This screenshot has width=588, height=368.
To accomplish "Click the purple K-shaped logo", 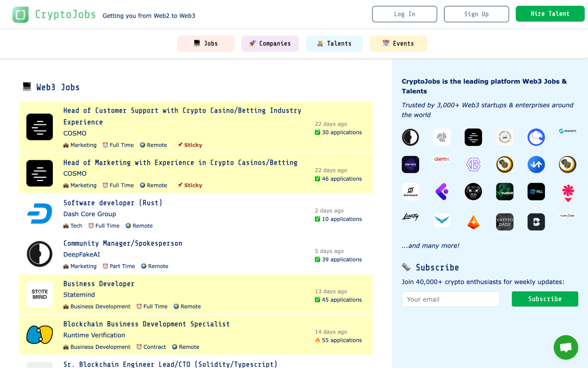I will [442, 192].
